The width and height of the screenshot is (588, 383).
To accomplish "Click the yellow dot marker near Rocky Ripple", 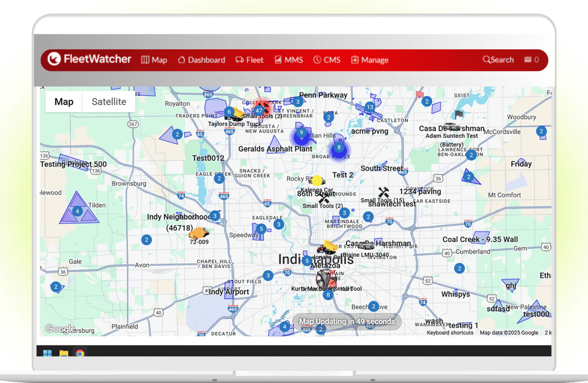I will (x=317, y=181).
